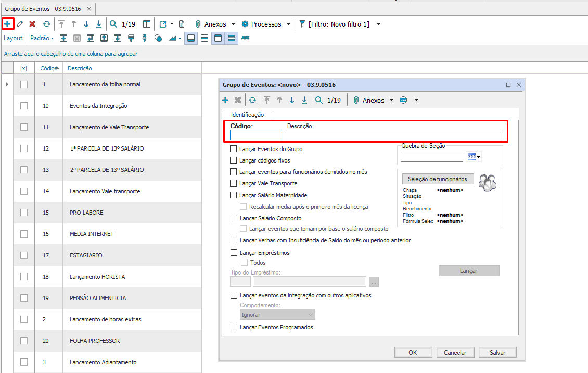Click the add new record plus icon in main toolbar
588x373 pixels.
click(7, 24)
